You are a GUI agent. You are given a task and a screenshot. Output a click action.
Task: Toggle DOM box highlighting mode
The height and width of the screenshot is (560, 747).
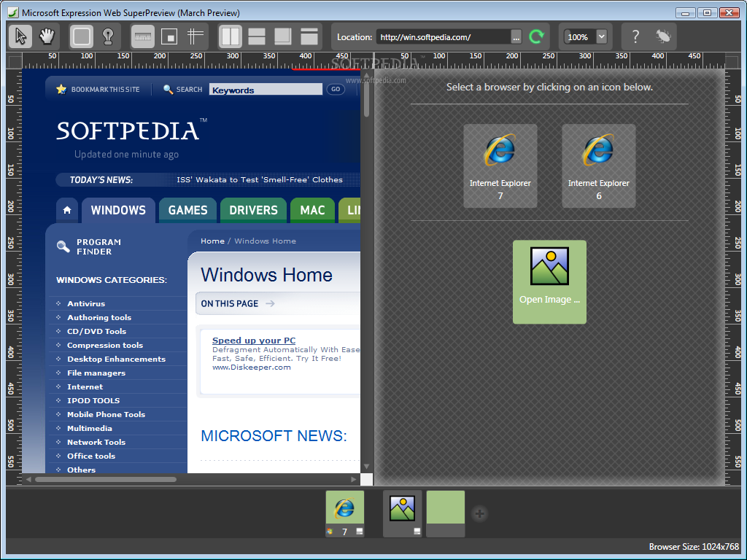point(82,36)
